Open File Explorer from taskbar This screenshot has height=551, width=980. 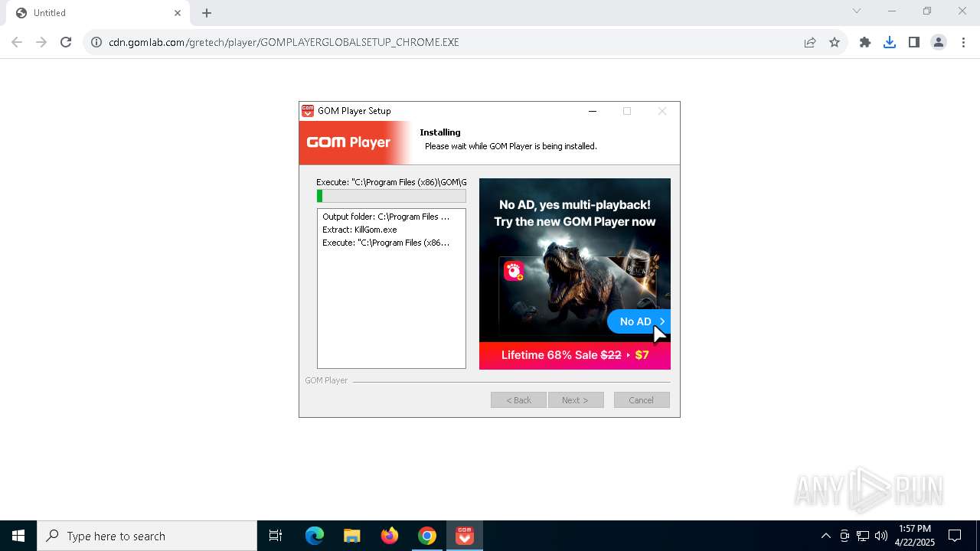tap(351, 536)
